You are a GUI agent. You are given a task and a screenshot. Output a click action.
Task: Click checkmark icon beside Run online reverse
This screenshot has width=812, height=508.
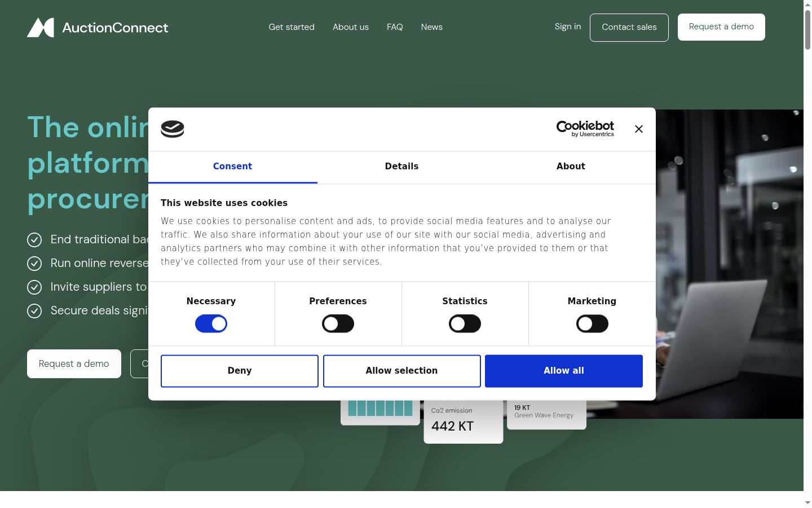point(34,264)
